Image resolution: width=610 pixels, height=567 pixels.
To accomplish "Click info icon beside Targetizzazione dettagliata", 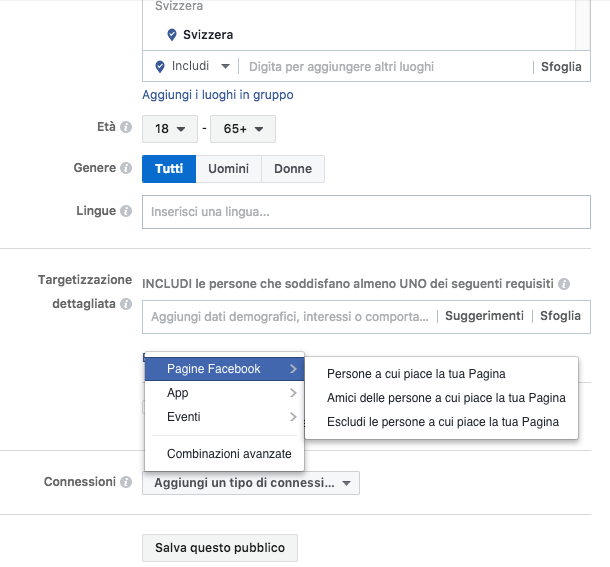I will coord(126,304).
